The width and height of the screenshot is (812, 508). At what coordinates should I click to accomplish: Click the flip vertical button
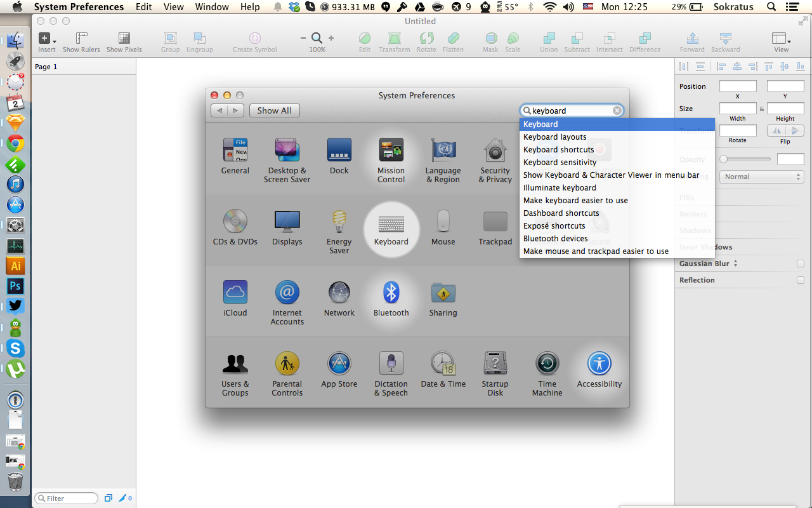pos(794,131)
